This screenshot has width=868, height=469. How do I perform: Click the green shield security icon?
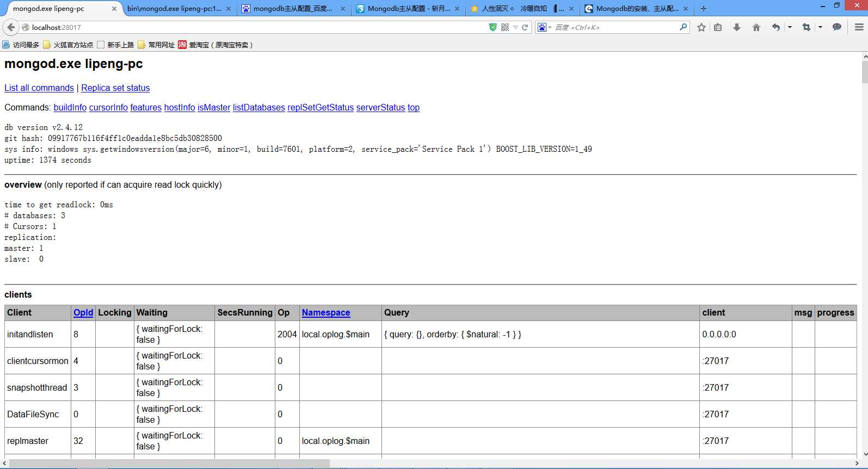click(x=493, y=27)
